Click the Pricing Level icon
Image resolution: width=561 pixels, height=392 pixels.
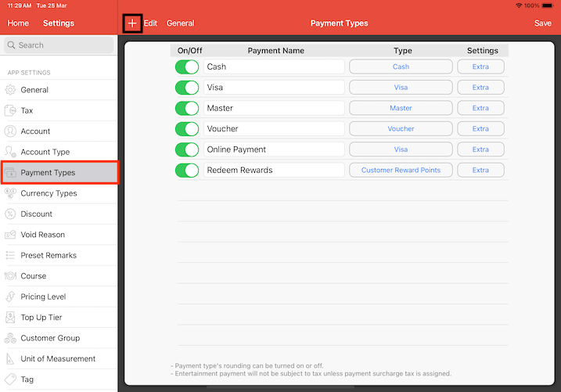point(10,297)
